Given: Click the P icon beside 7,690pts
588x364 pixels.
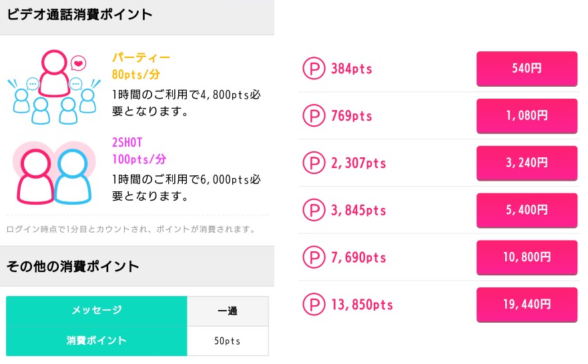Looking at the screenshot, I should point(313,257).
